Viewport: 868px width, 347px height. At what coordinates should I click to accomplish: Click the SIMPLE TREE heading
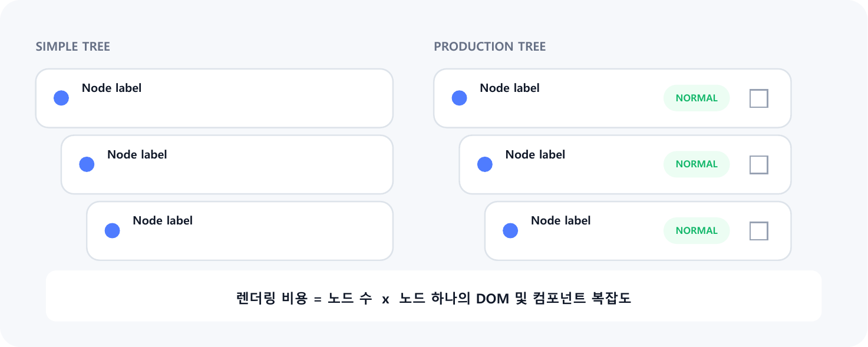(73, 47)
